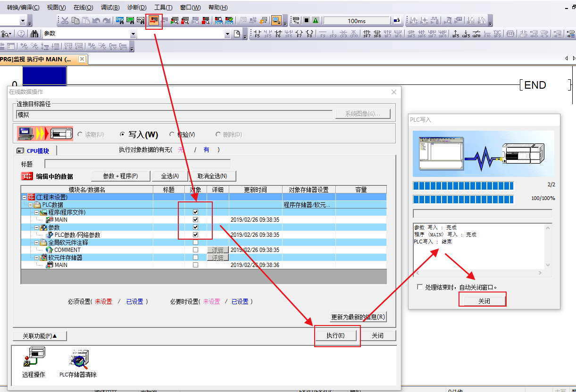Select the 写入(W) write radio button

point(123,134)
